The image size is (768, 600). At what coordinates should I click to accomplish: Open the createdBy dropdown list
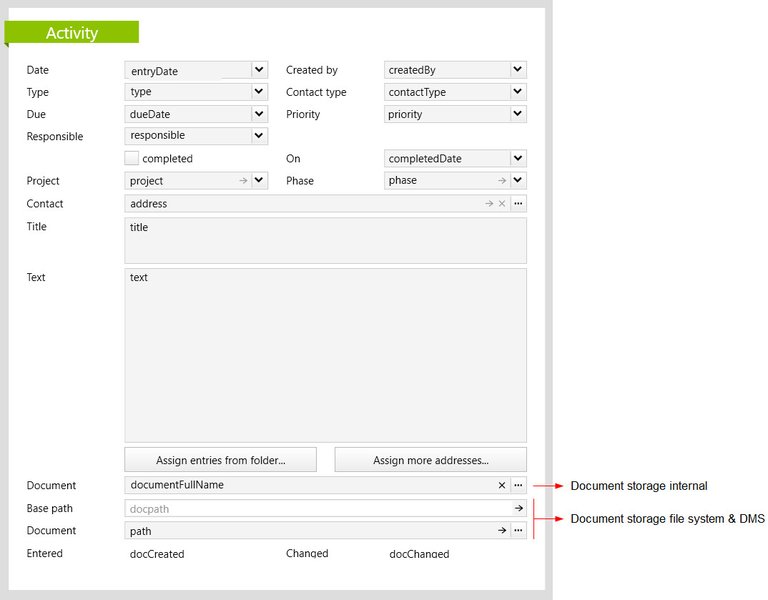[518, 70]
